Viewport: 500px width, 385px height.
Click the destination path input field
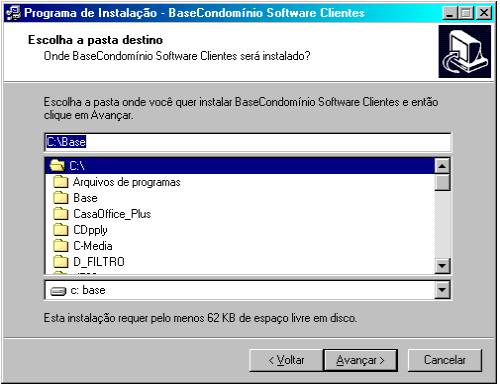click(248, 142)
